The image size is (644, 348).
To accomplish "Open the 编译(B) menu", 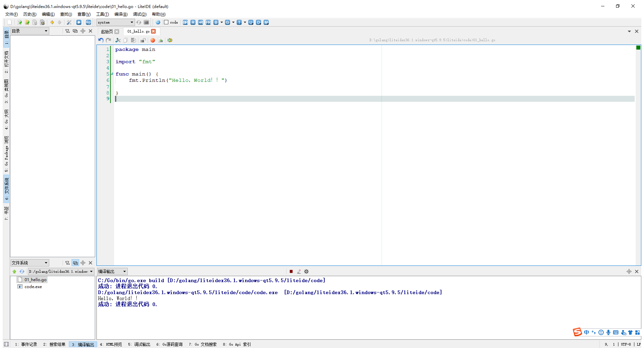I will click(x=121, y=14).
